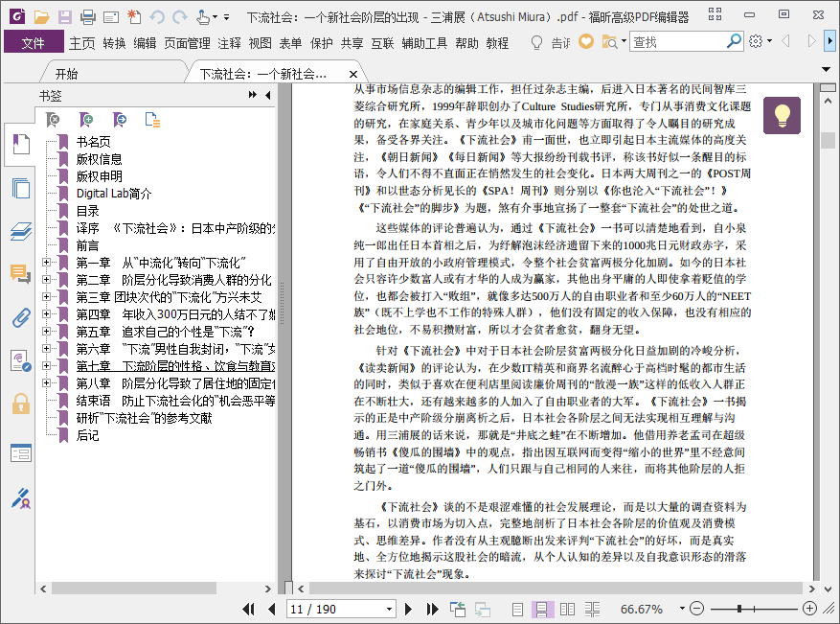
Task: Click the orange heart favorite icon
Action: coord(586,41)
